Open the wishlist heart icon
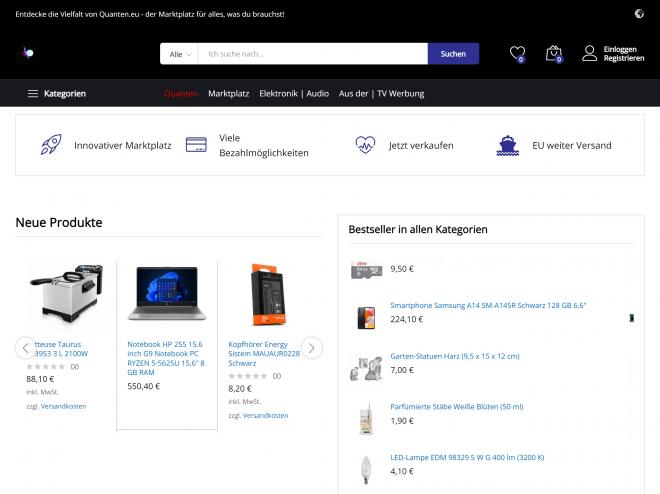 [x=517, y=53]
